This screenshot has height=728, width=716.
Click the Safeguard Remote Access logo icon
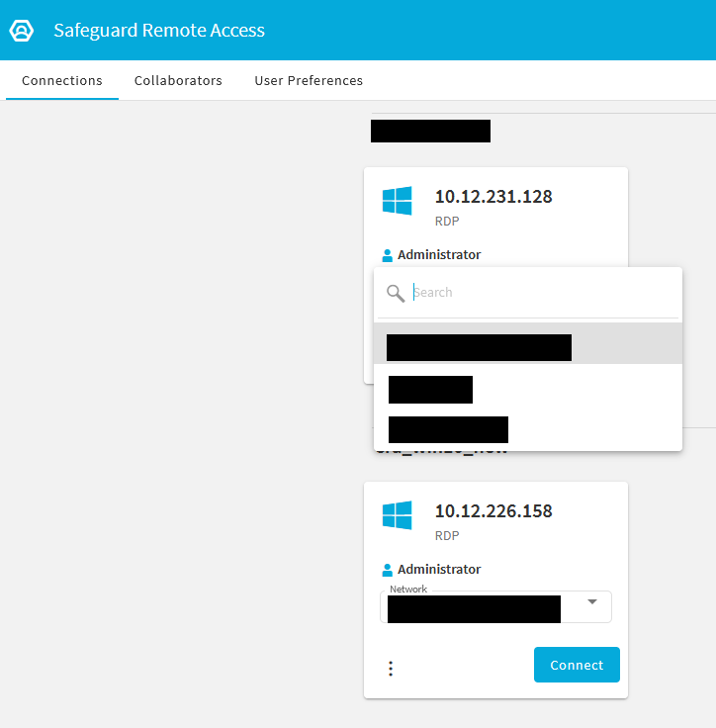(x=22, y=31)
